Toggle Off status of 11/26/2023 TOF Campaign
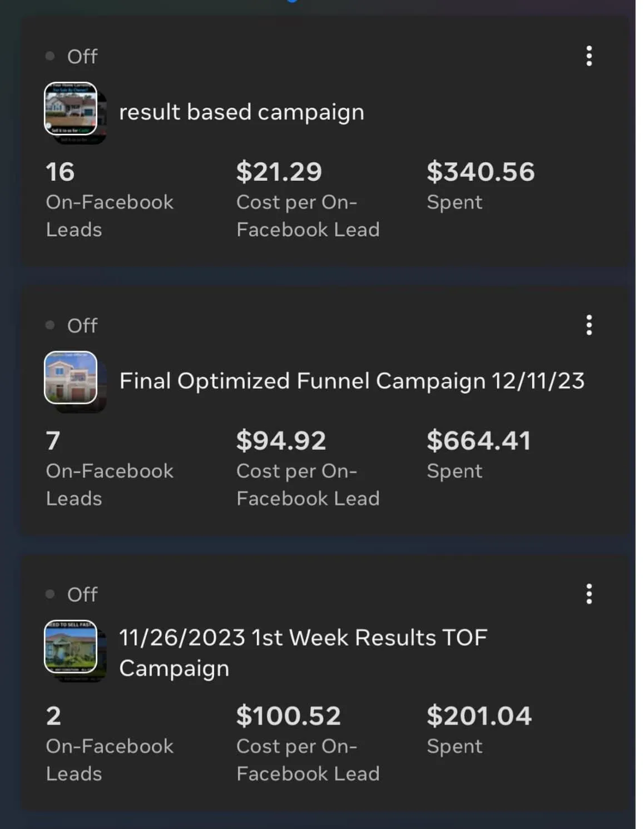 point(72,594)
